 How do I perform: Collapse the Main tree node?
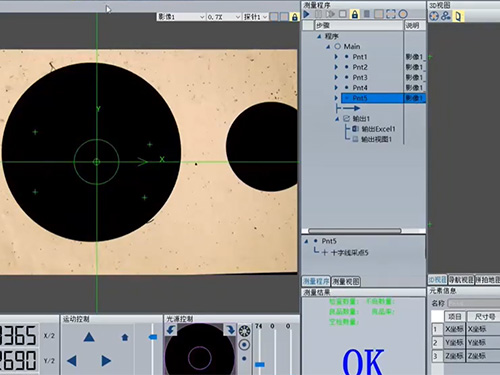328,47
